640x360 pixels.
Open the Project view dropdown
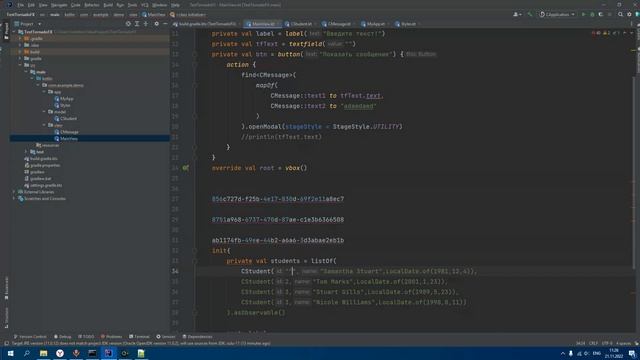point(28,24)
